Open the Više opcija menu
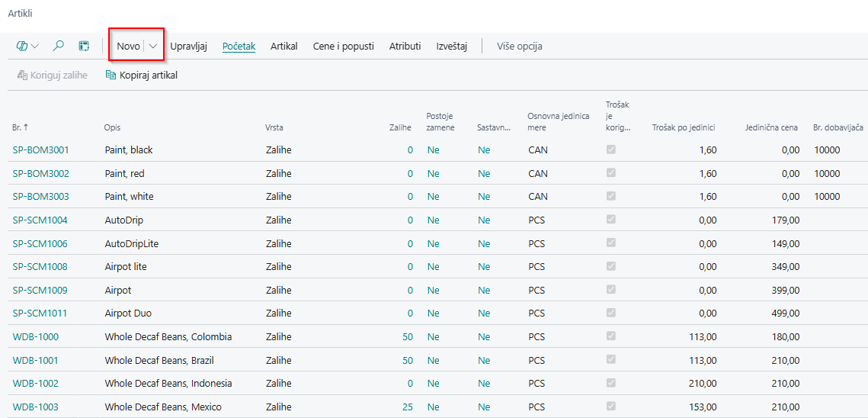The width and height of the screenshot is (868, 418). pos(519,46)
